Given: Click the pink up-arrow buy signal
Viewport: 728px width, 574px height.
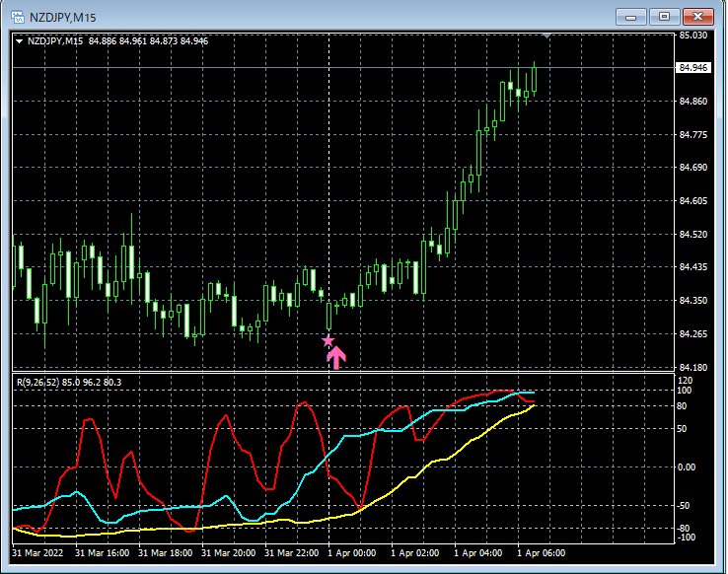Looking at the screenshot, I should pyautogui.click(x=336, y=358).
